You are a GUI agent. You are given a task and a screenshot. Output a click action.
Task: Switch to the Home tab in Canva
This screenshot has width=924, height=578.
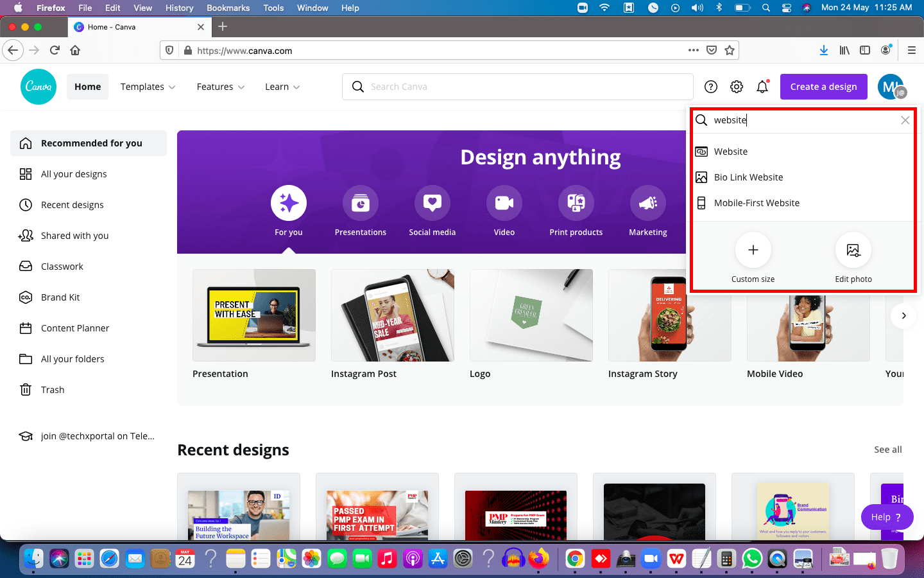coord(87,86)
